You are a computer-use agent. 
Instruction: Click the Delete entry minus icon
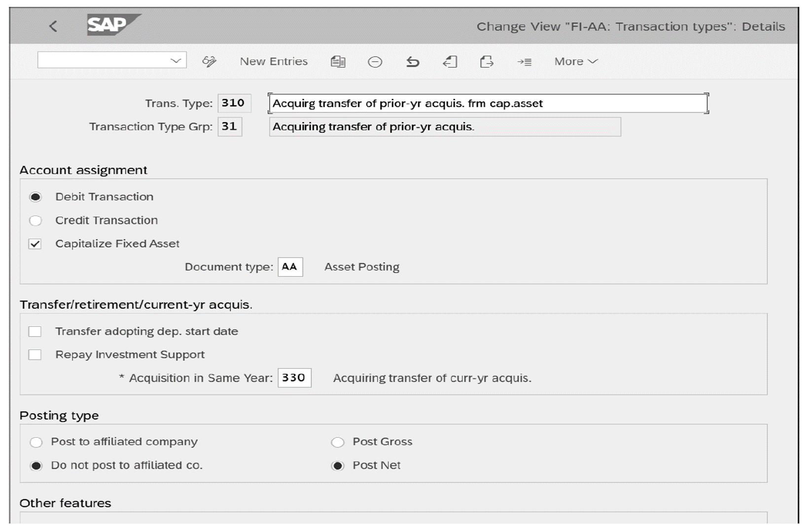(376, 62)
